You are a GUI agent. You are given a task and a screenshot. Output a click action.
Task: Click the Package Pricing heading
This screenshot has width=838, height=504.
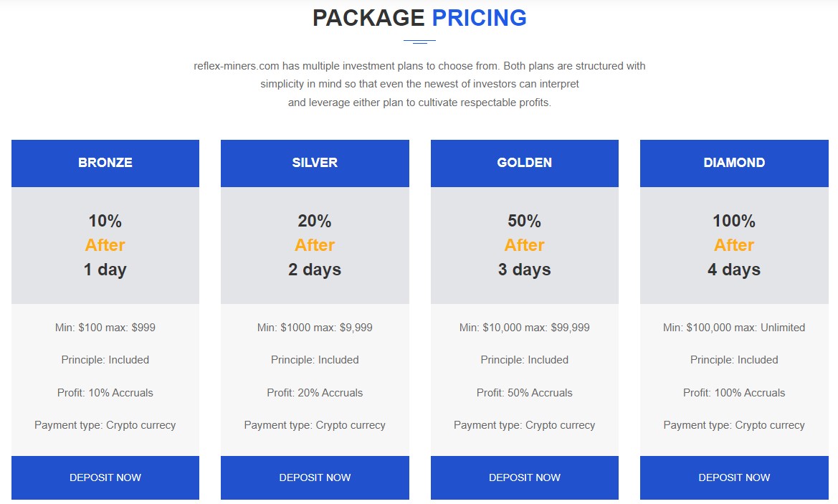(x=419, y=18)
